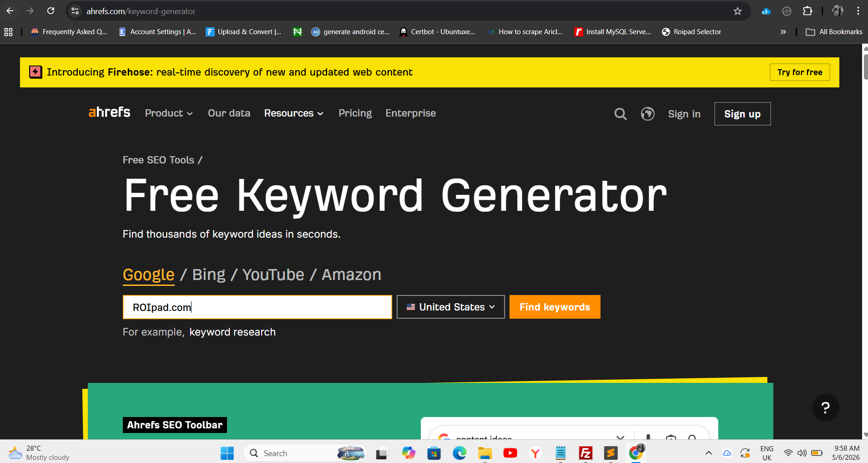Expand the Product menu

[x=169, y=113]
